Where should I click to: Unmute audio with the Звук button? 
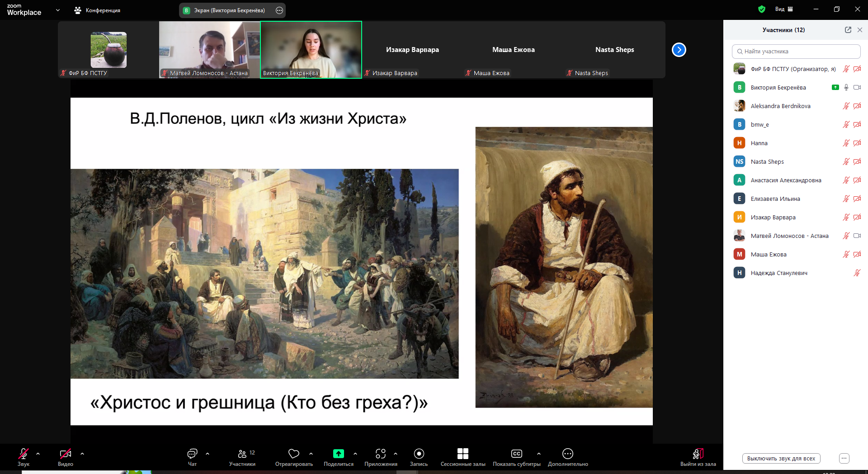(24, 457)
